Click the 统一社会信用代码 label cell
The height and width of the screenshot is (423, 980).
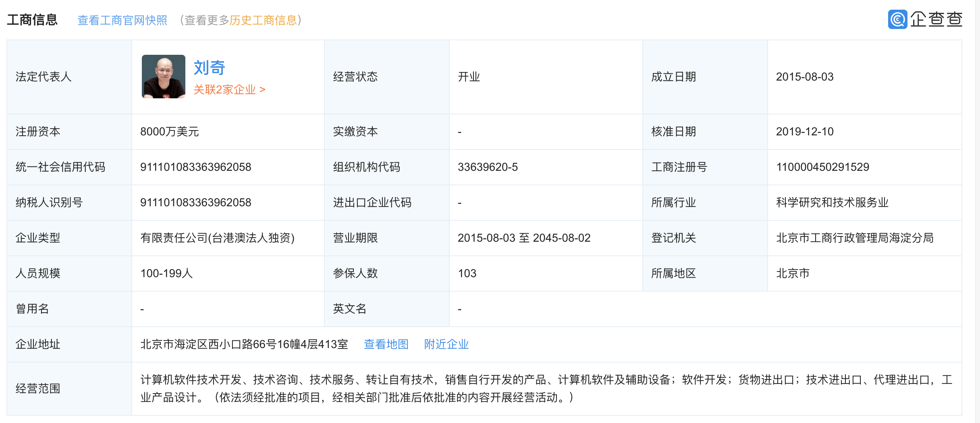tap(69, 167)
